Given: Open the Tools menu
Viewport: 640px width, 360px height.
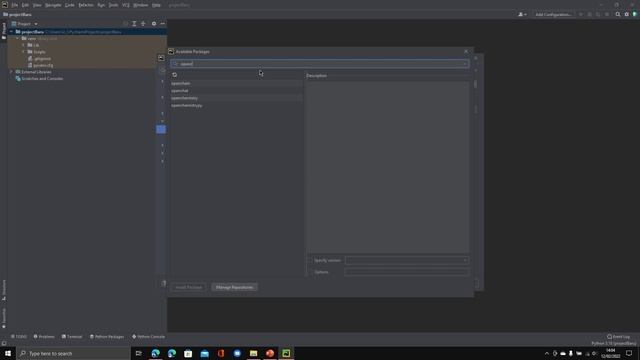Looking at the screenshot, I should pos(113,5).
